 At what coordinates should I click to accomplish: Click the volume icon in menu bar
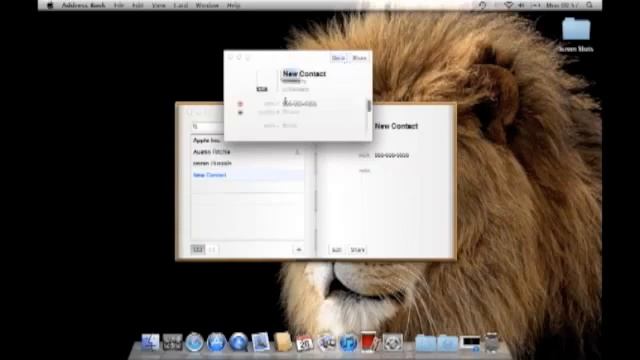click(x=521, y=5)
